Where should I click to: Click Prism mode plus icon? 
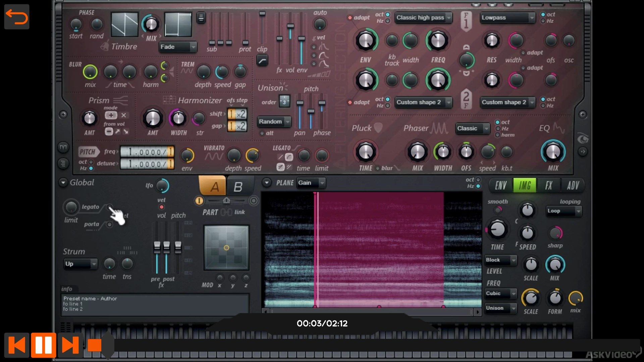click(x=111, y=115)
